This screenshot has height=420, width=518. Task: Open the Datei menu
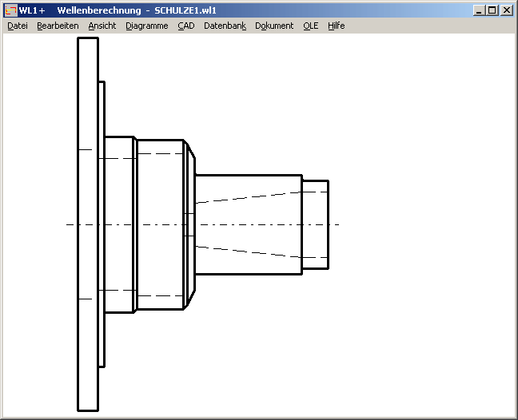click(18, 26)
